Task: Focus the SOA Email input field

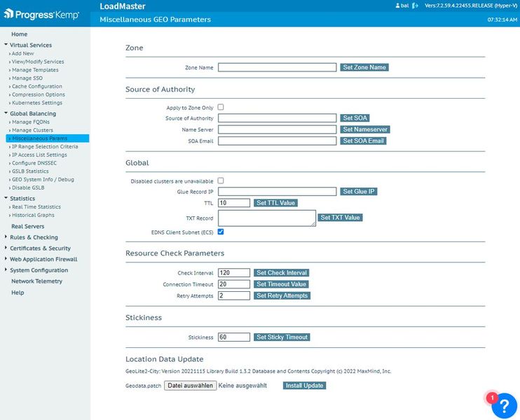Action: [277, 141]
